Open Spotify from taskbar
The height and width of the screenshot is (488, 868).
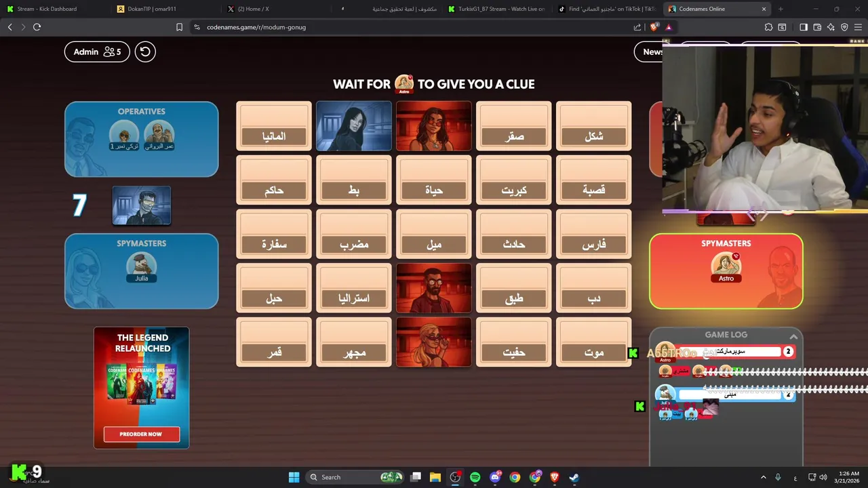(x=475, y=477)
